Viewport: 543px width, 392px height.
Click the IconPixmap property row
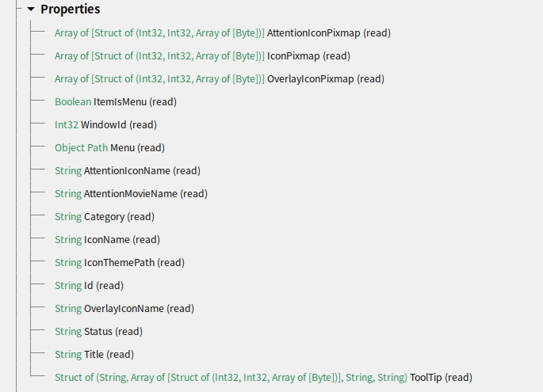click(x=296, y=56)
